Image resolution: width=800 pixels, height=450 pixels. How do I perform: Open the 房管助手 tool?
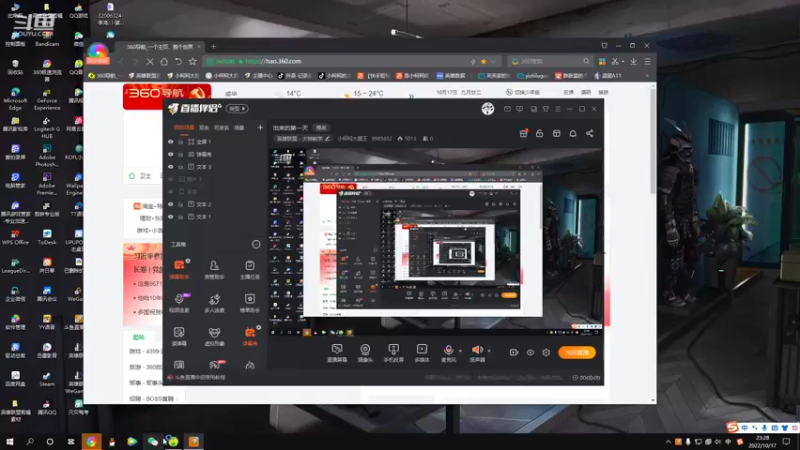pyautogui.click(x=214, y=269)
